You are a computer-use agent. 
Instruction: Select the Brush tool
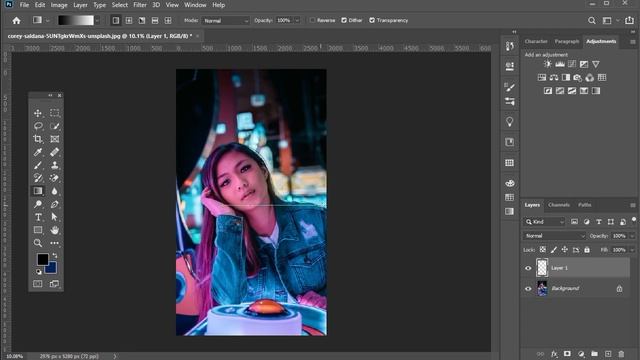[x=38, y=165]
